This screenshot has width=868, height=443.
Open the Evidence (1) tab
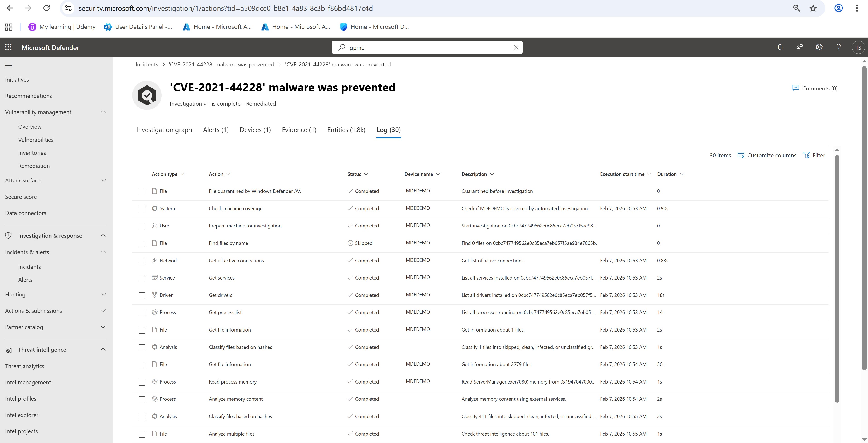tap(299, 130)
